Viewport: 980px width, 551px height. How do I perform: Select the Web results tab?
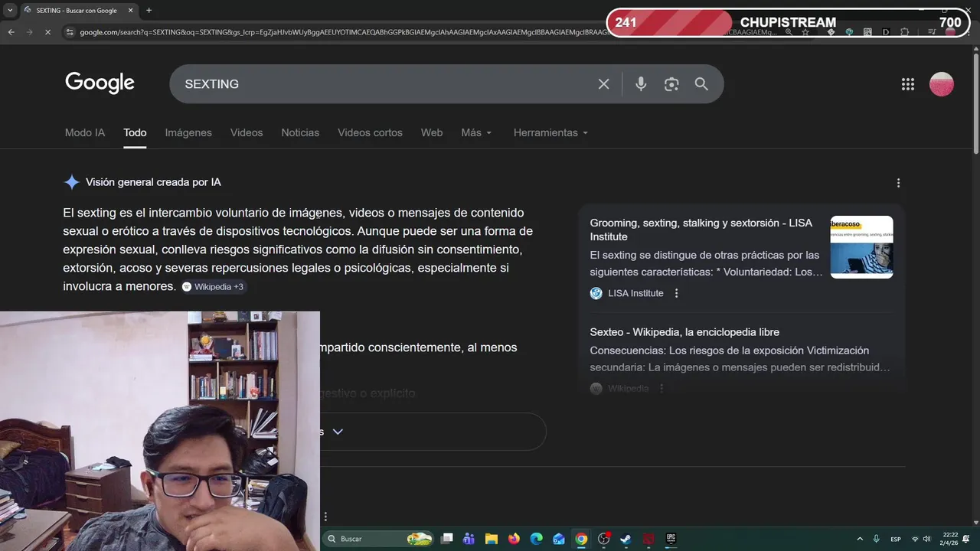(432, 132)
